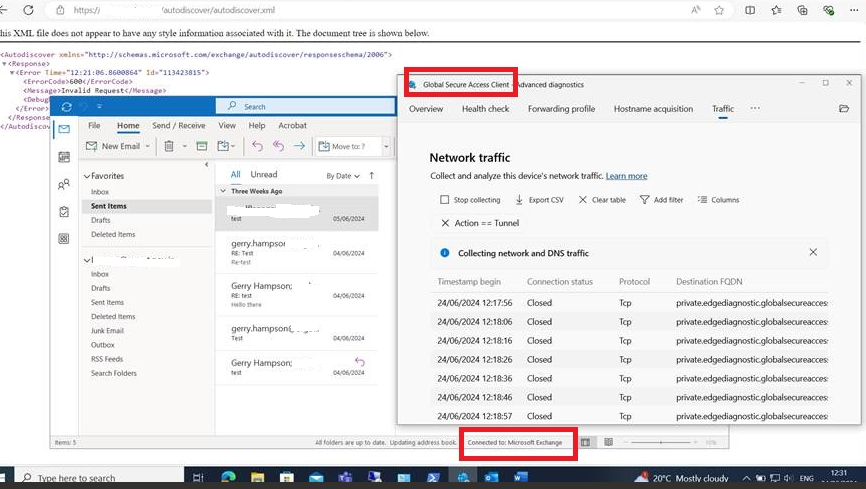Viewport: 866px width, 489px height.
Task: Toggle split screen icon in browser toolbar
Action: point(750,10)
